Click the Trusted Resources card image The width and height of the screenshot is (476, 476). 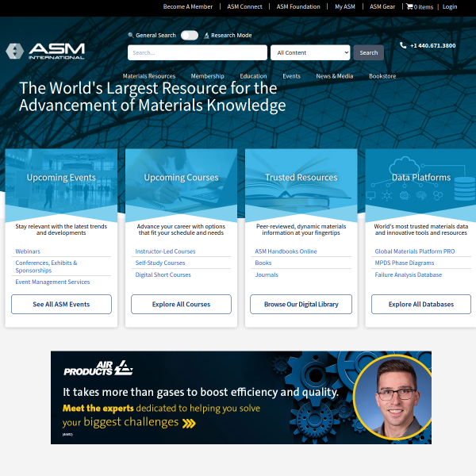pyautogui.click(x=301, y=185)
